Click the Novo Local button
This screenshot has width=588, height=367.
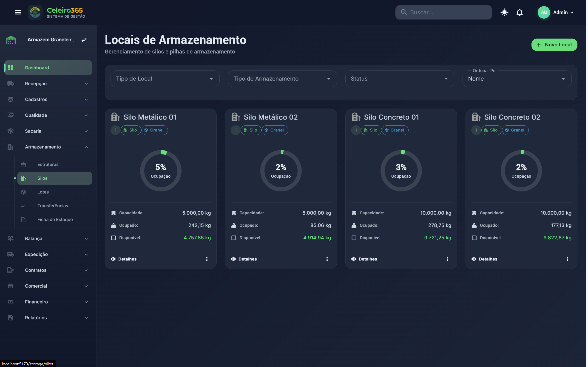coord(554,45)
